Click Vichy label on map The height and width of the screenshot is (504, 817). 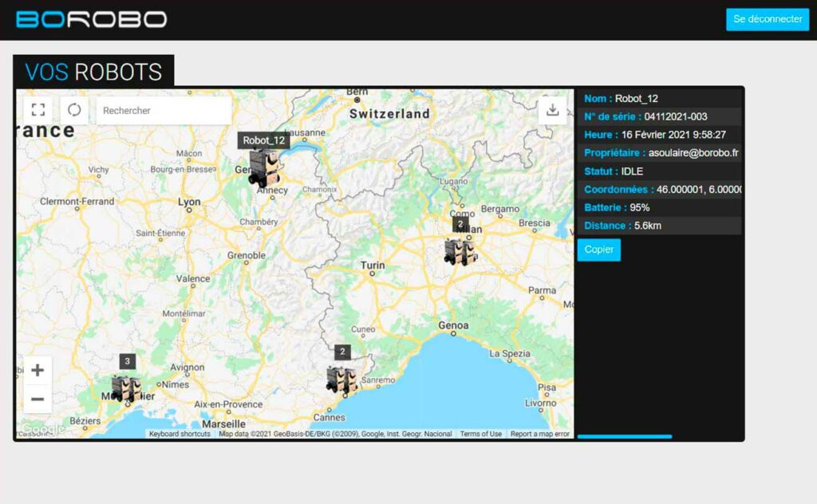[x=98, y=169]
